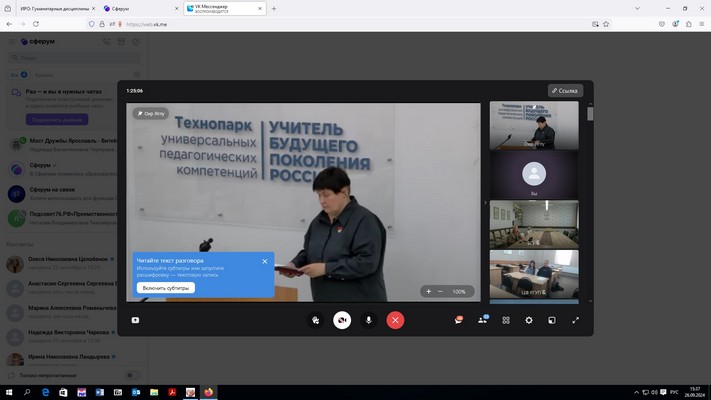Open the call chat messages
Image resolution: width=711 pixels, height=400 pixels.
[x=459, y=320]
